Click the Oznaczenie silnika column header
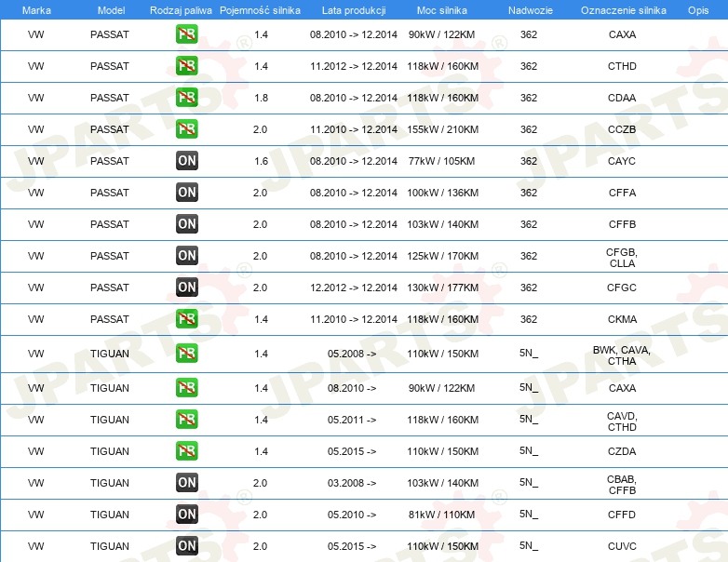 (x=623, y=10)
